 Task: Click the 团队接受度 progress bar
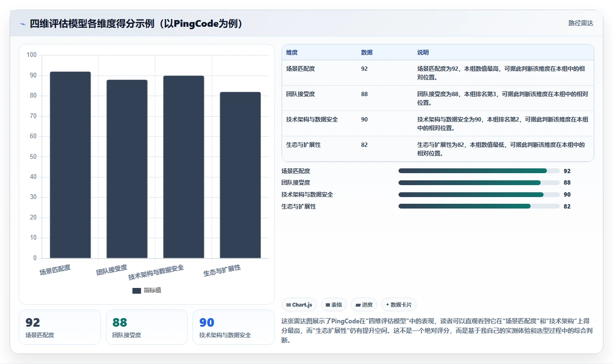(479, 183)
